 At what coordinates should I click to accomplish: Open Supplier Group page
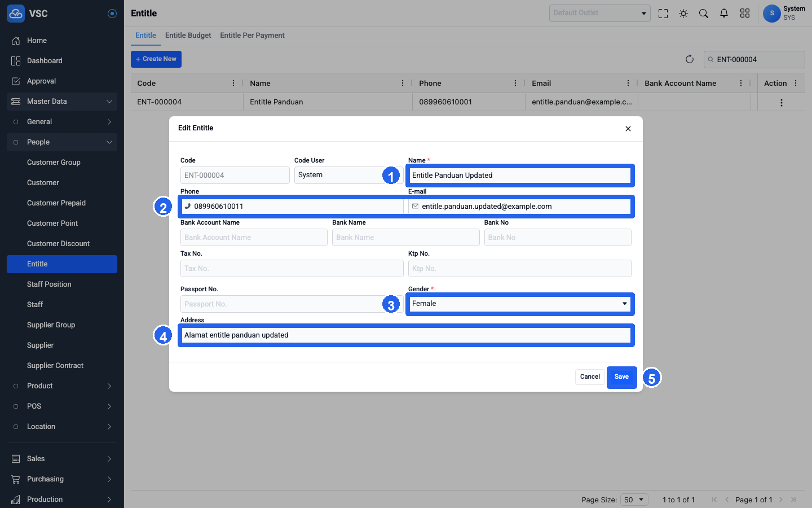pos(62,325)
